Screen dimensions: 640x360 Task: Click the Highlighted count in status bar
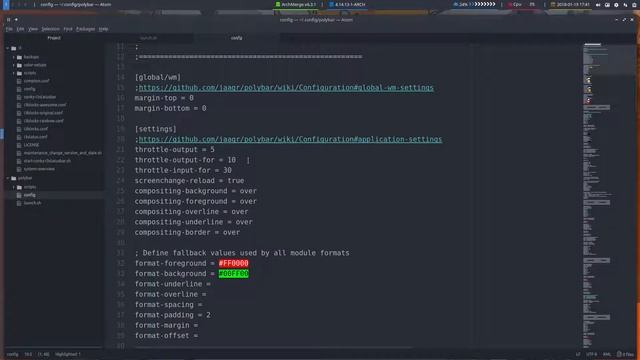(x=68, y=354)
